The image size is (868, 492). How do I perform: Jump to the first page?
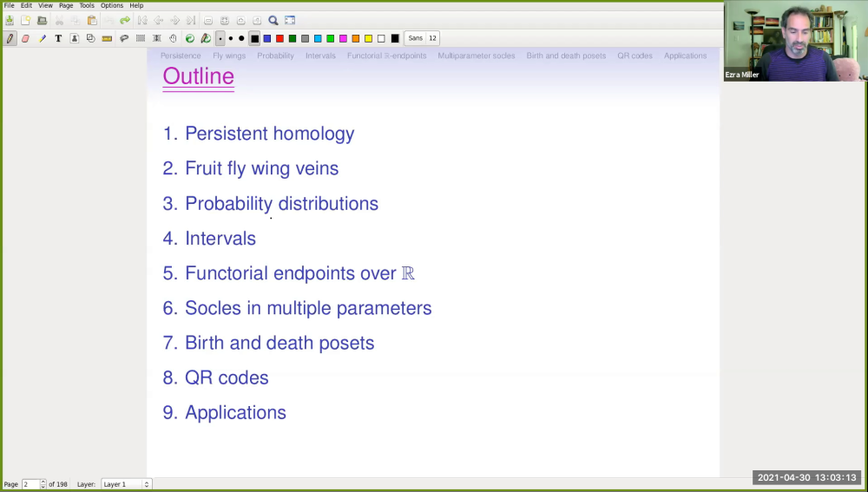click(142, 21)
